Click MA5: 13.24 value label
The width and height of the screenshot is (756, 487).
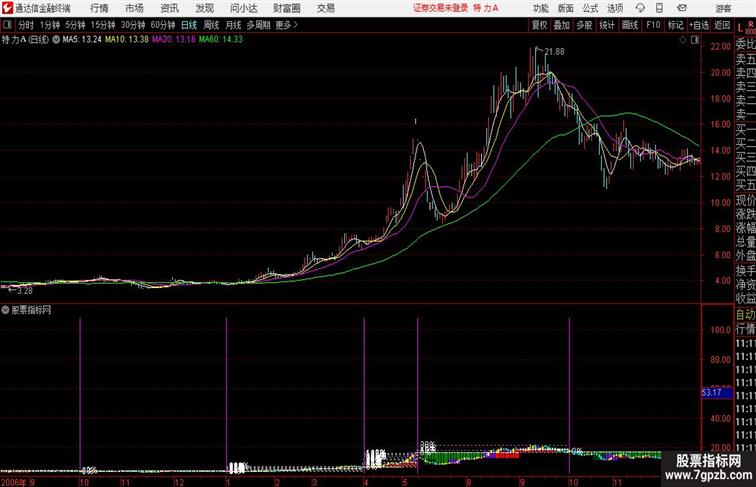click(82, 40)
